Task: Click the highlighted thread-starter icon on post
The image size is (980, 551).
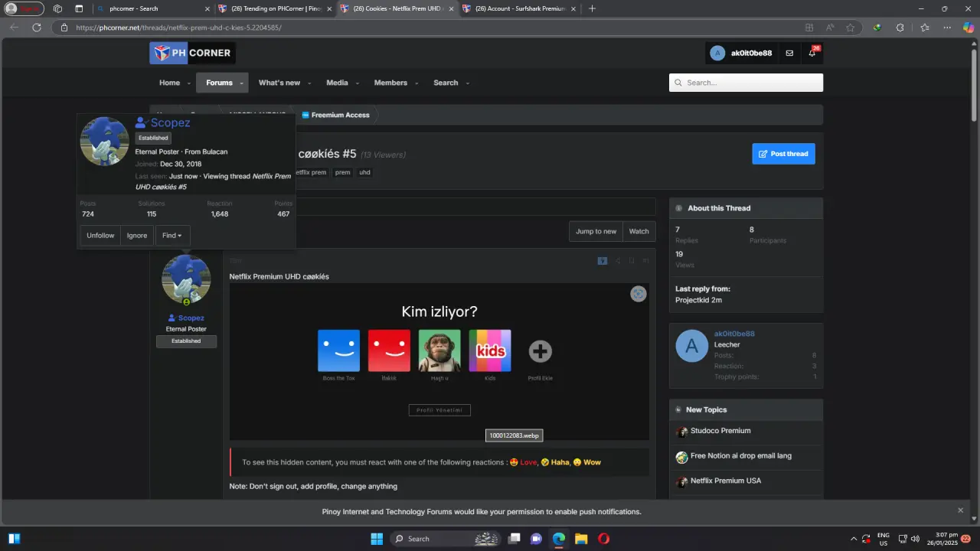Action: click(x=603, y=261)
